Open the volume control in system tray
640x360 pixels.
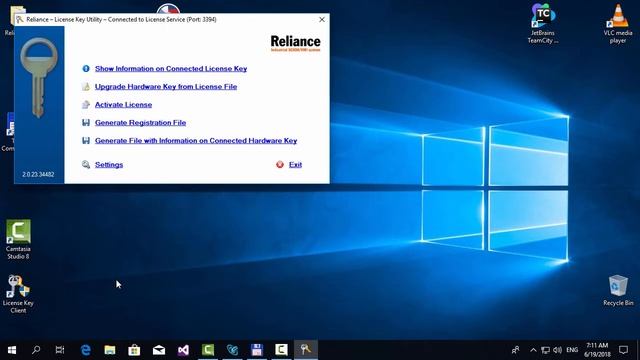tap(557, 350)
